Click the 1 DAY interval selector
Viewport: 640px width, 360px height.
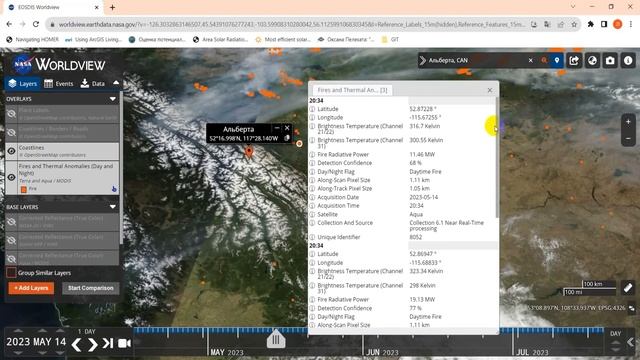87,331
